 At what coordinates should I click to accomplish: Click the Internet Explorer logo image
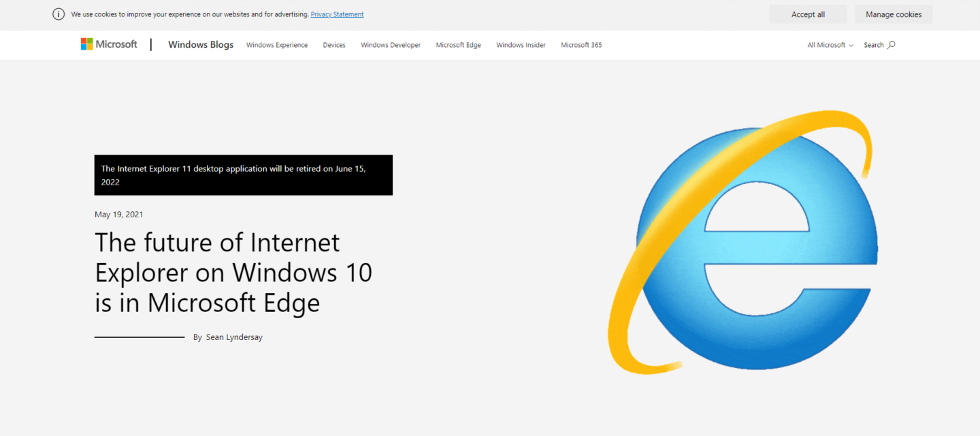click(742, 242)
